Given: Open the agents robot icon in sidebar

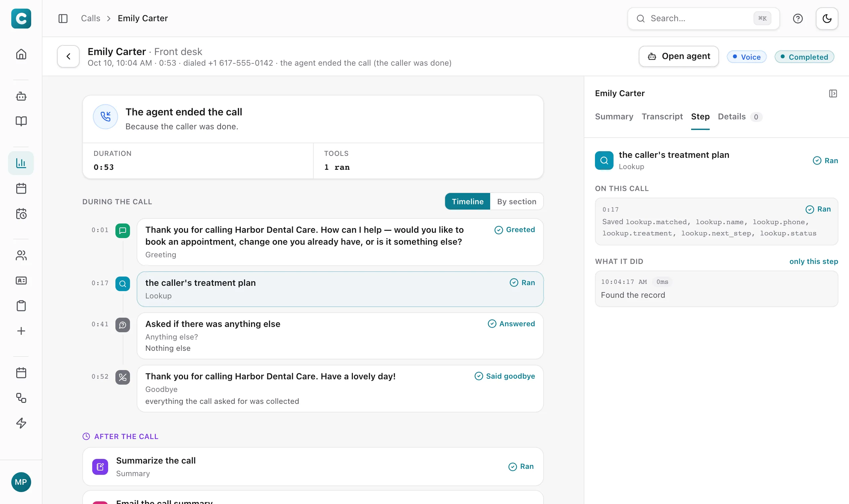Looking at the screenshot, I should click(x=21, y=96).
